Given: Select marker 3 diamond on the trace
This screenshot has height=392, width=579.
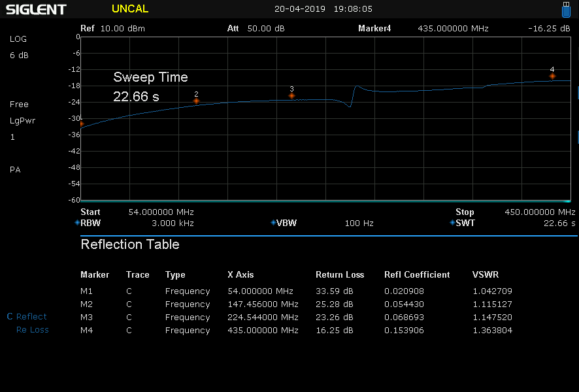Looking at the screenshot, I should click(x=291, y=96).
